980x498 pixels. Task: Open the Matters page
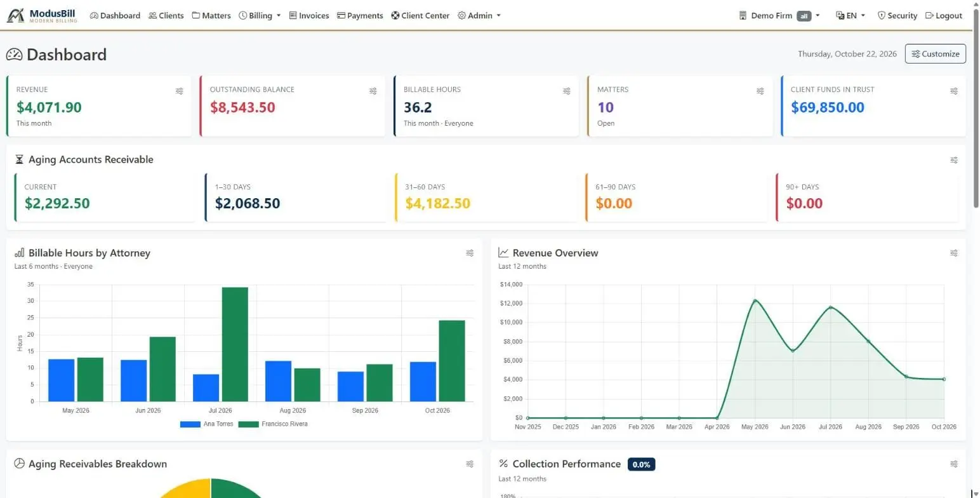point(211,15)
